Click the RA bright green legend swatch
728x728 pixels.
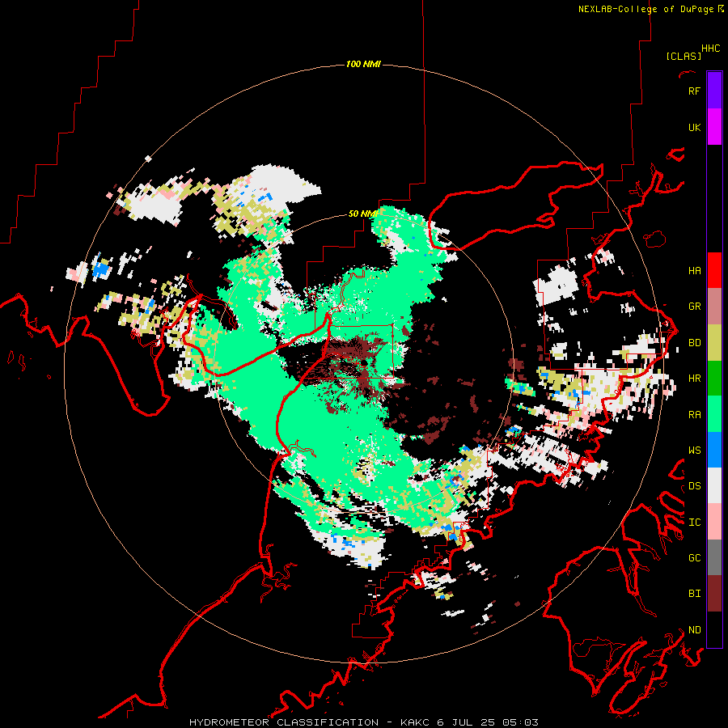click(714, 414)
